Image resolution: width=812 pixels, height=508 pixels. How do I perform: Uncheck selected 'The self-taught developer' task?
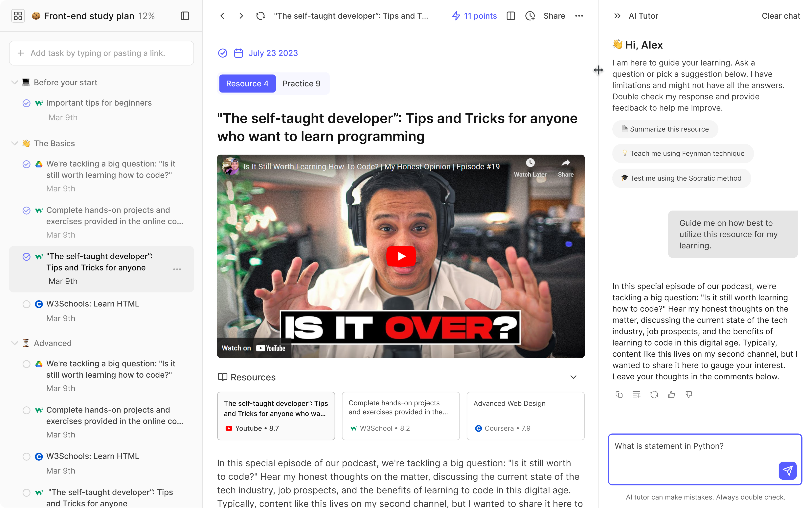27,257
